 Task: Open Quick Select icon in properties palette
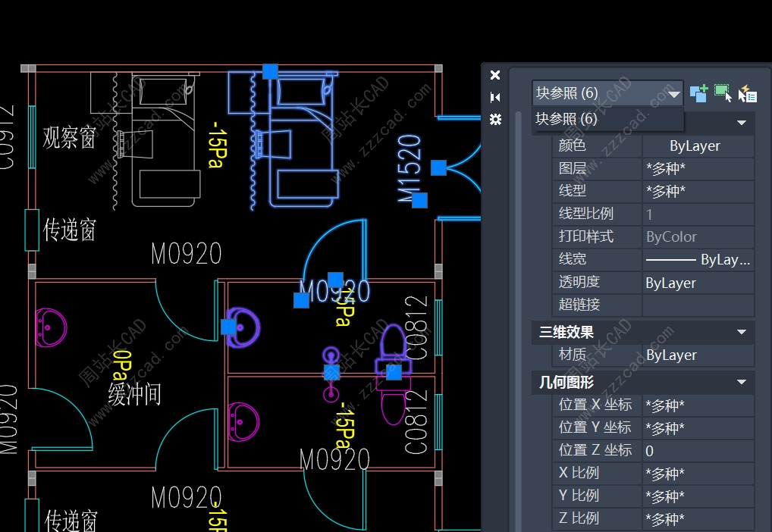tap(748, 93)
